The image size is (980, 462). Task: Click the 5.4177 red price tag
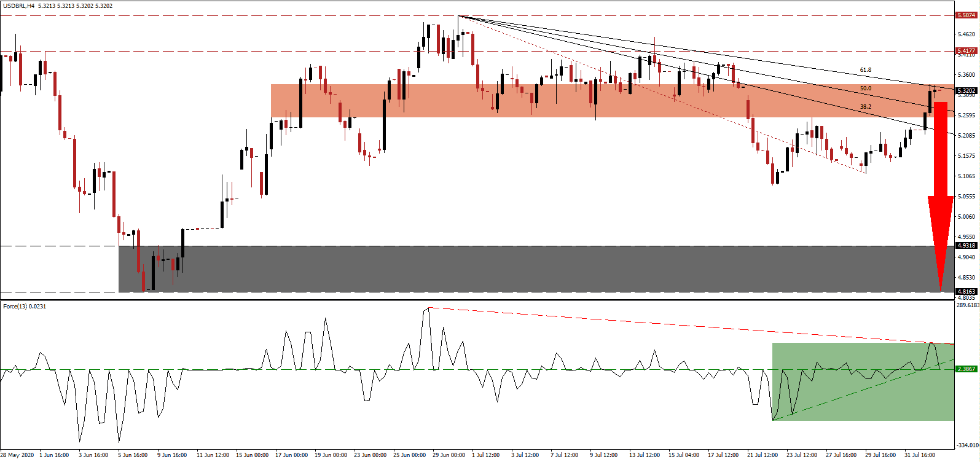coord(966,51)
